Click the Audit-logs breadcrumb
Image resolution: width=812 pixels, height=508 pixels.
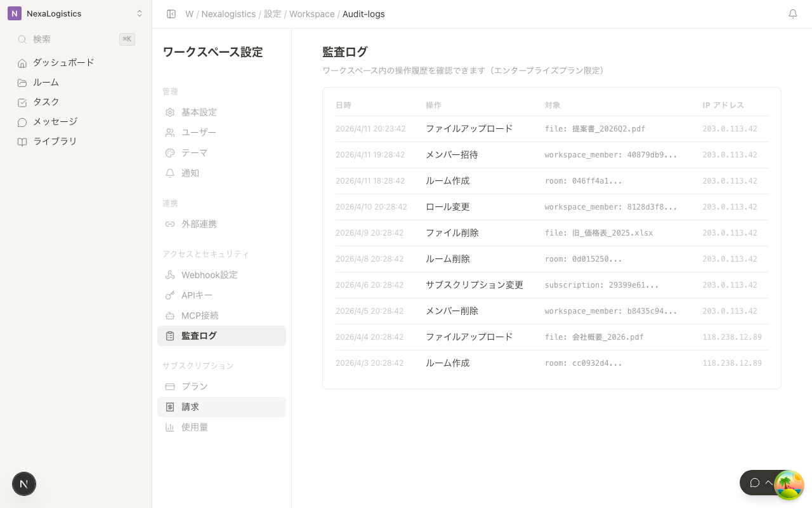coord(363,14)
